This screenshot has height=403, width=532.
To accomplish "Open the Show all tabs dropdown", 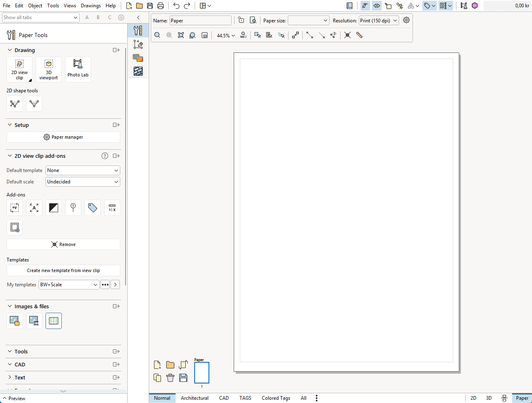I will click(x=41, y=17).
